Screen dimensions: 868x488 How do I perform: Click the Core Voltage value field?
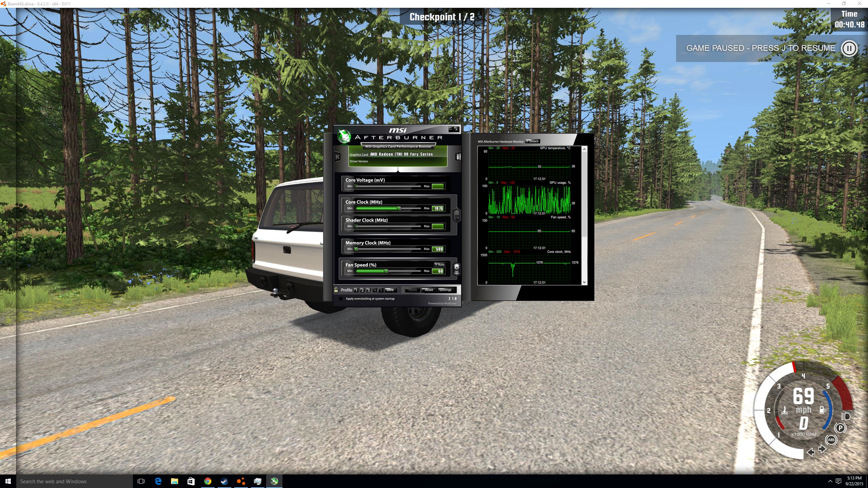(x=438, y=186)
